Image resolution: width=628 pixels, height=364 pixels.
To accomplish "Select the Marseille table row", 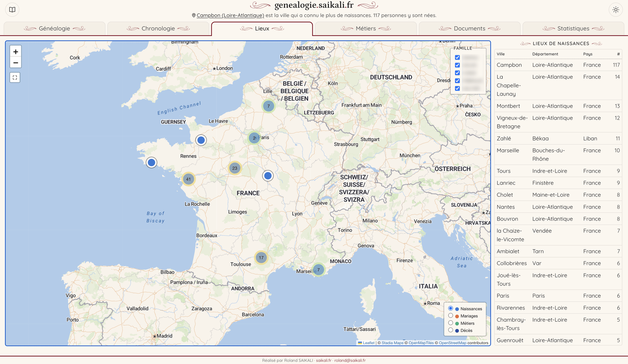I will 558,155.
